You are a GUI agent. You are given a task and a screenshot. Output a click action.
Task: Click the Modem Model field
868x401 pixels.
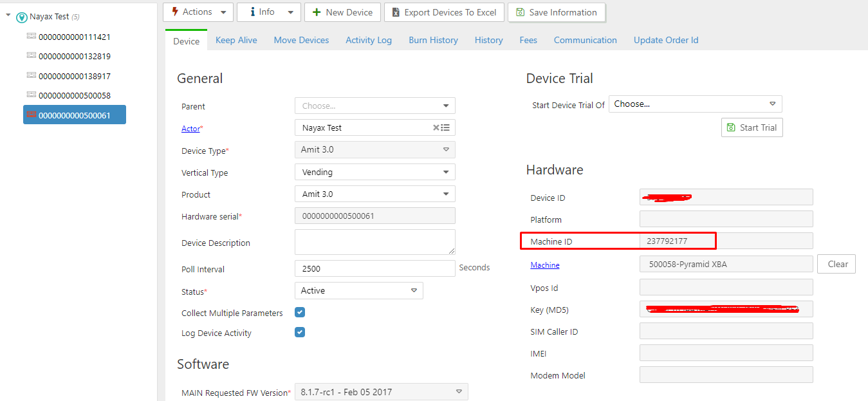pos(726,375)
